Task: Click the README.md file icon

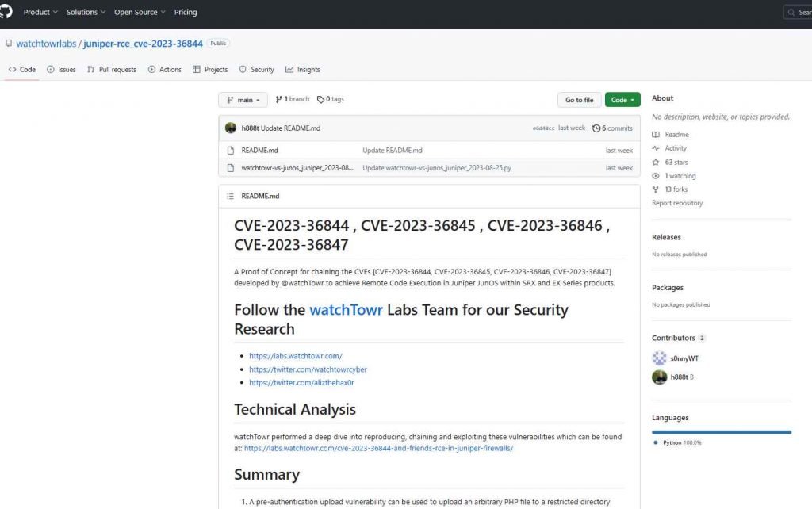Action: (231, 150)
